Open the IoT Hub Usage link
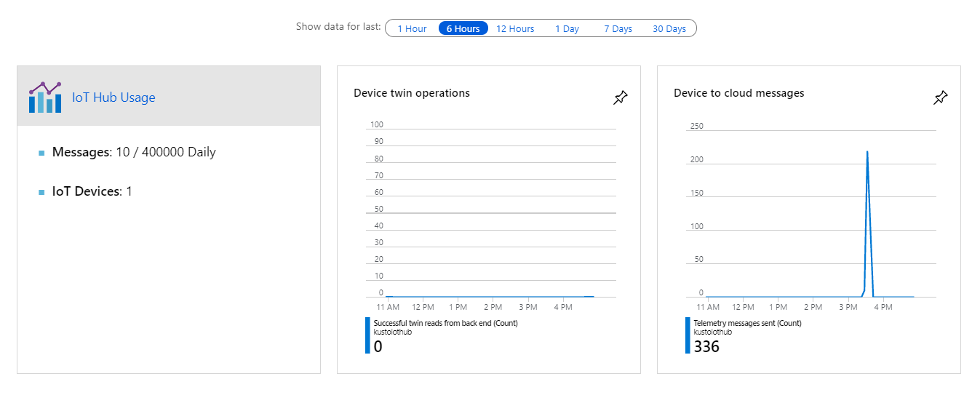This screenshot has width=980, height=395. point(113,97)
